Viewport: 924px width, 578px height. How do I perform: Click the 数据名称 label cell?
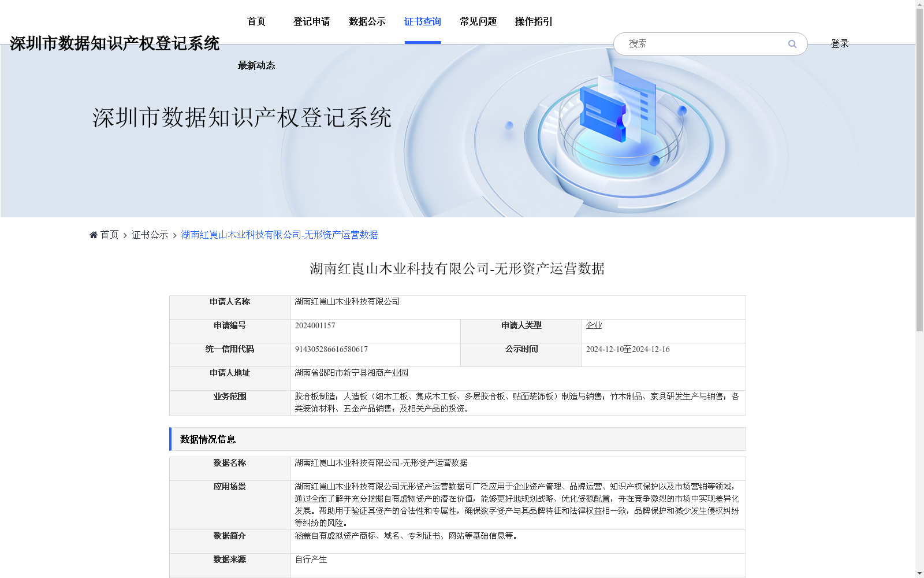click(x=230, y=469)
